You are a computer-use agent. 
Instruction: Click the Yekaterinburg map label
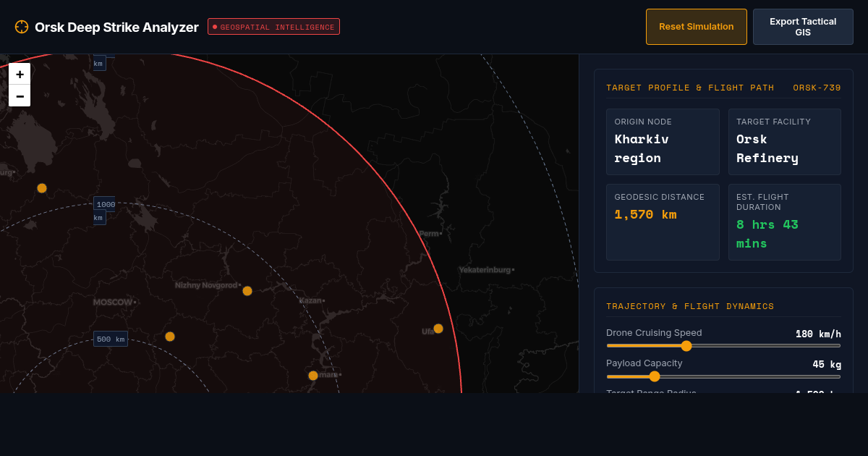[485, 270]
